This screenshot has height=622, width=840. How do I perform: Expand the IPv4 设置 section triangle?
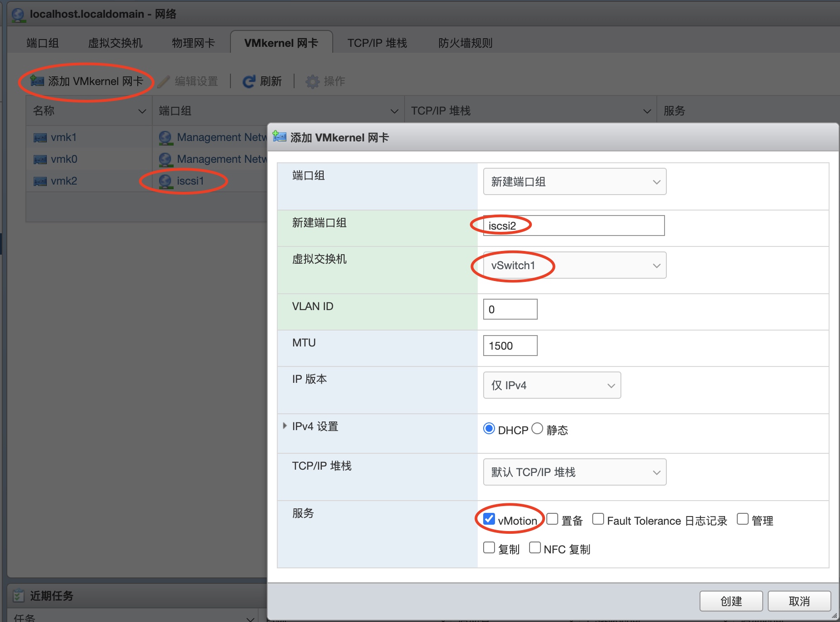[285, 426]
